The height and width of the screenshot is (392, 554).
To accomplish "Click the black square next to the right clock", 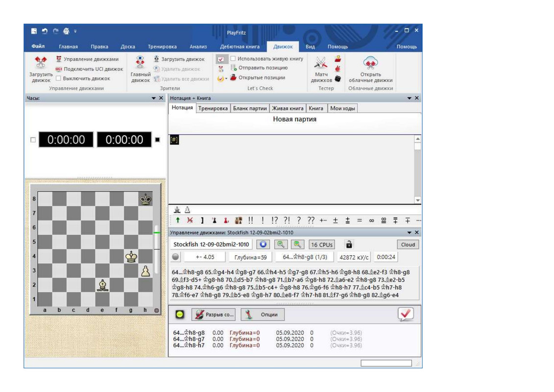I will pyautogui.click(x=158, y=140).
